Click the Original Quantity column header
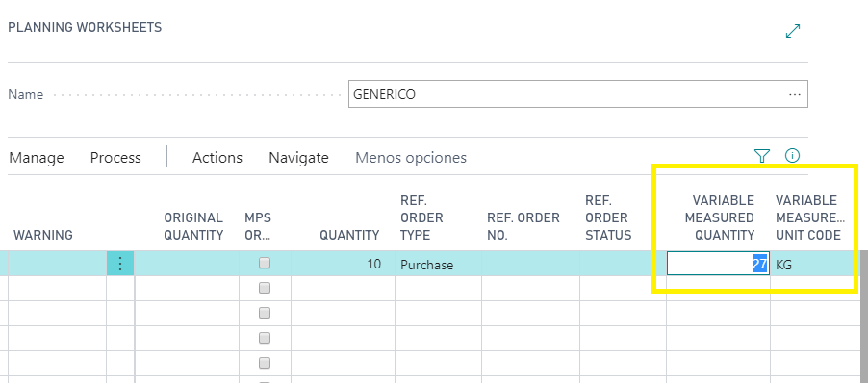 click(193, 226)
